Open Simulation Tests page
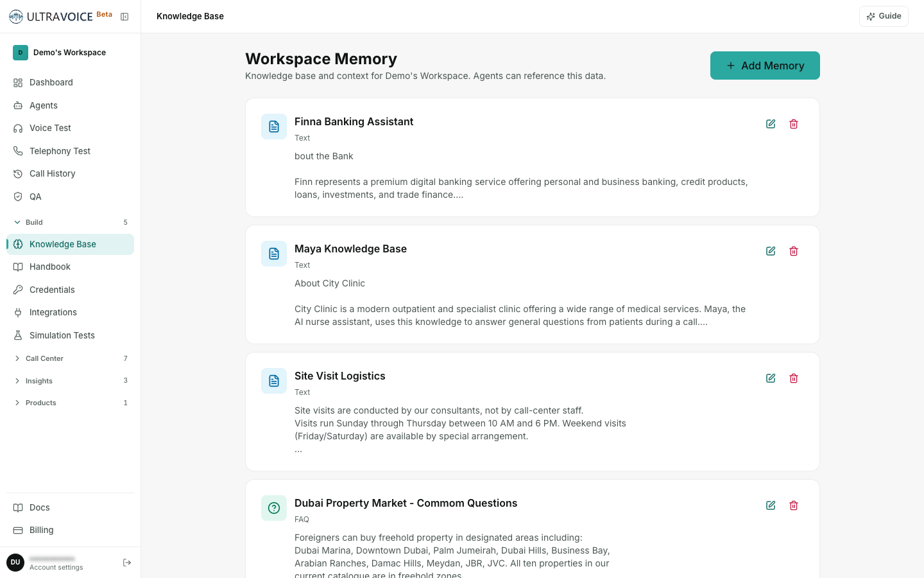924x578 pixels. pyautogui.click(x=70, y=335)
